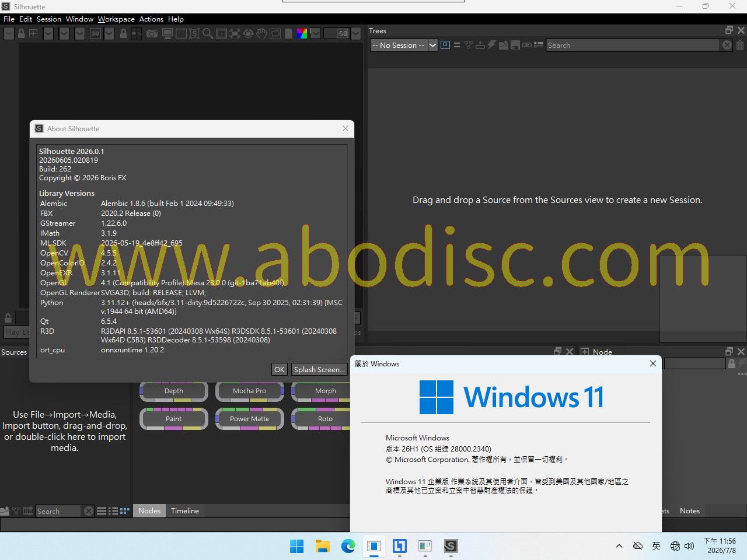The width and height of the screenshot is (747, 560).
Task: Select the Power Matte node
Action: click(x=249, y=419)
